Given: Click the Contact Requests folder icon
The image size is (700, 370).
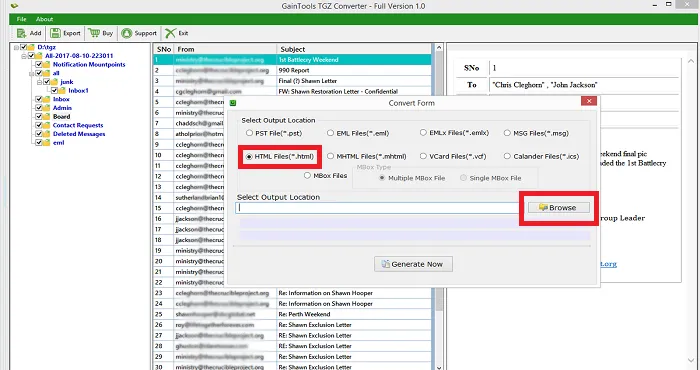Looking at the screenshot, I should [x=46, y=125].
